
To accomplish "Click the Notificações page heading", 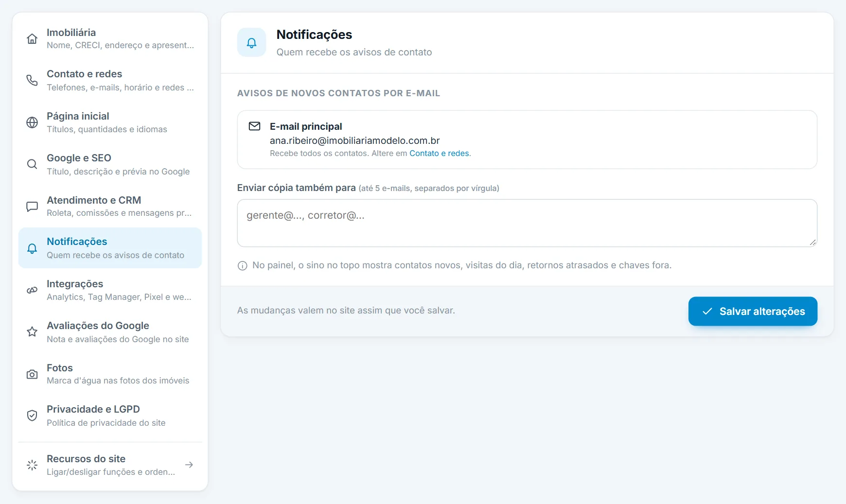I will (x=314, y=35).
